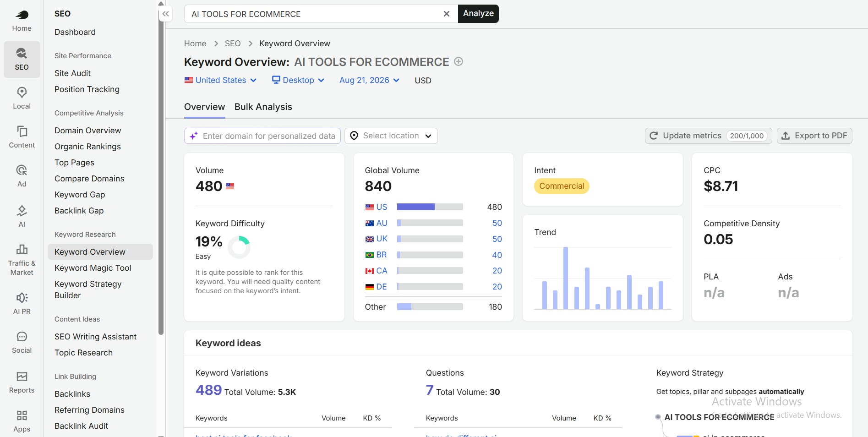Open the United States country dropdown
Image resolution: width=868 pixels, height=437 pixels.
coord(220,80)
